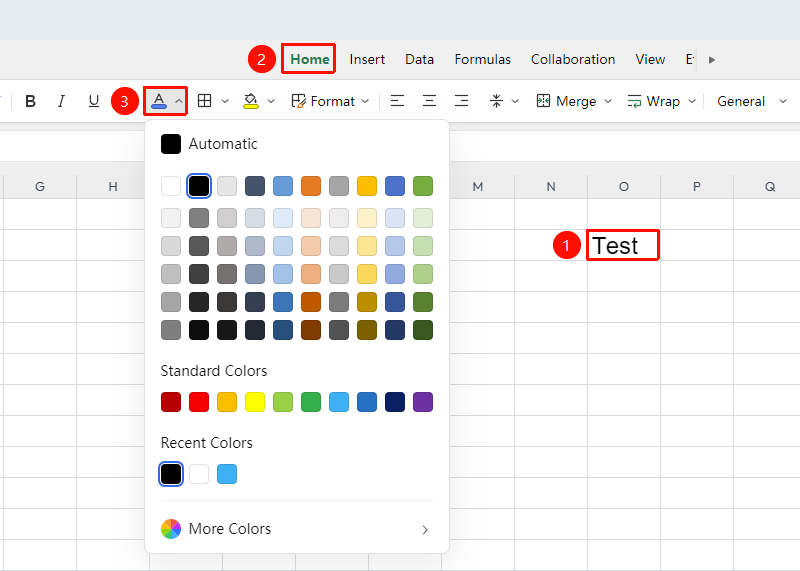Select column O header
The height and width of the screenshot is (571, 800).
pos(624,187)
